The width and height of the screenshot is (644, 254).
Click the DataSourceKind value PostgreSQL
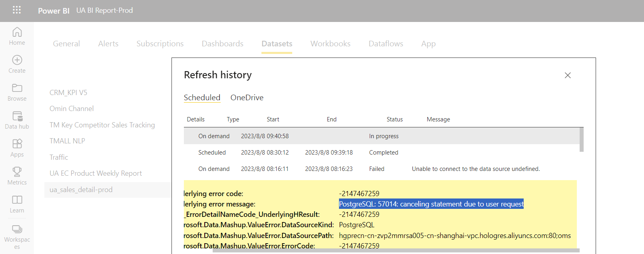pos(357,225)
